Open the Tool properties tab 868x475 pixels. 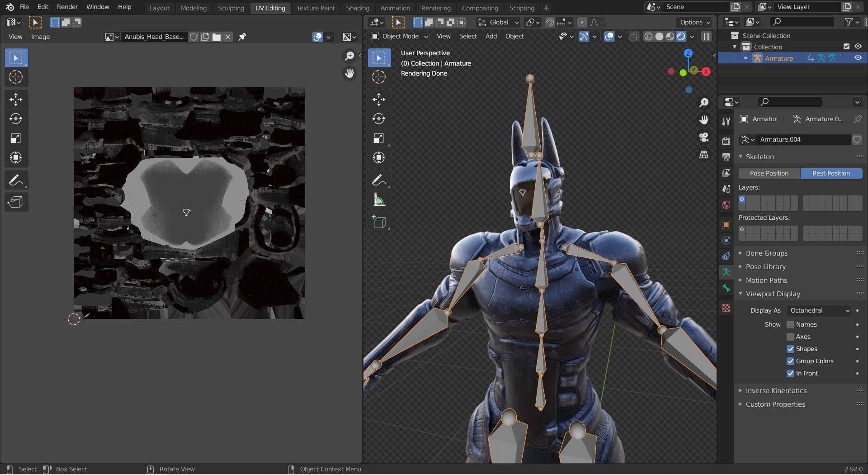pos(726,121)
